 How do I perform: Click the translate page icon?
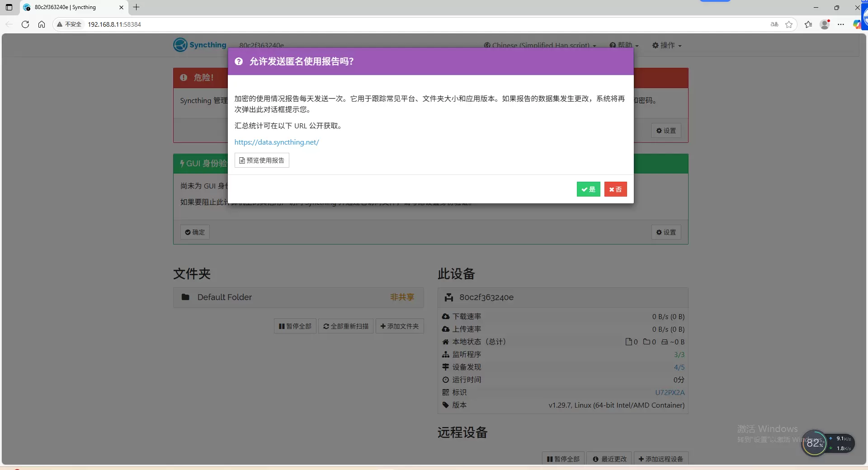point(774,24)
